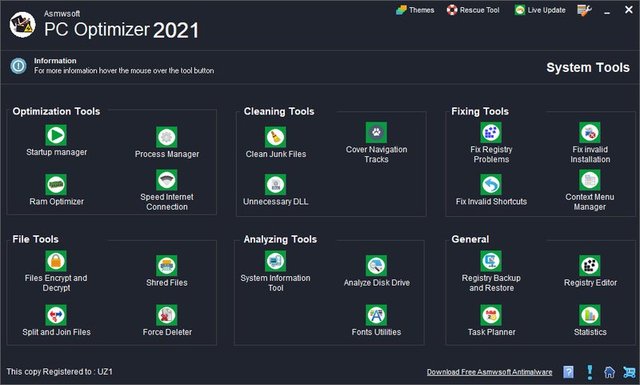Viewport: 640px width, 385px height.
Task: Click the 'Fixing Tools' group label
Action: tap(480, 111)
